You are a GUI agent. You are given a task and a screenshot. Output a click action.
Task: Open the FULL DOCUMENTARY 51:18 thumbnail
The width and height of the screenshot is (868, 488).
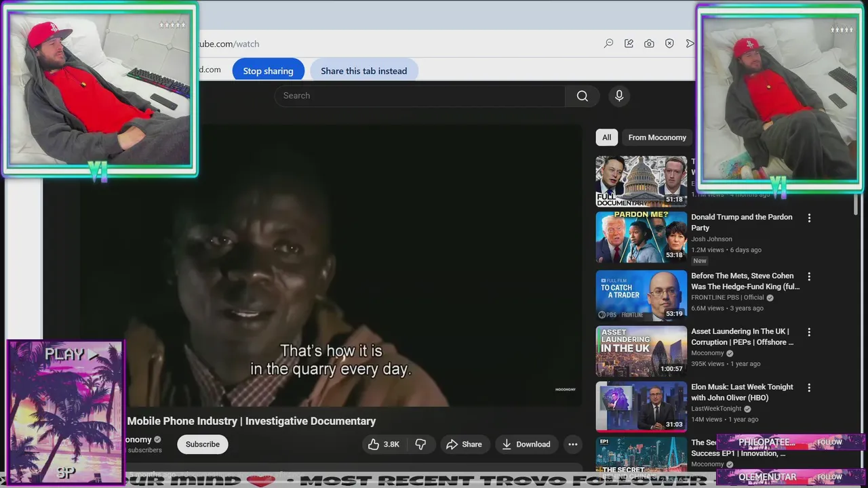642,182
